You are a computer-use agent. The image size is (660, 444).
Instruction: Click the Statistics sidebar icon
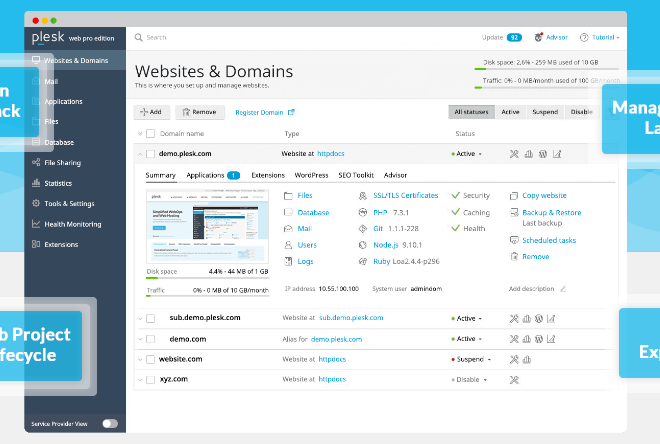click(36, 183)
